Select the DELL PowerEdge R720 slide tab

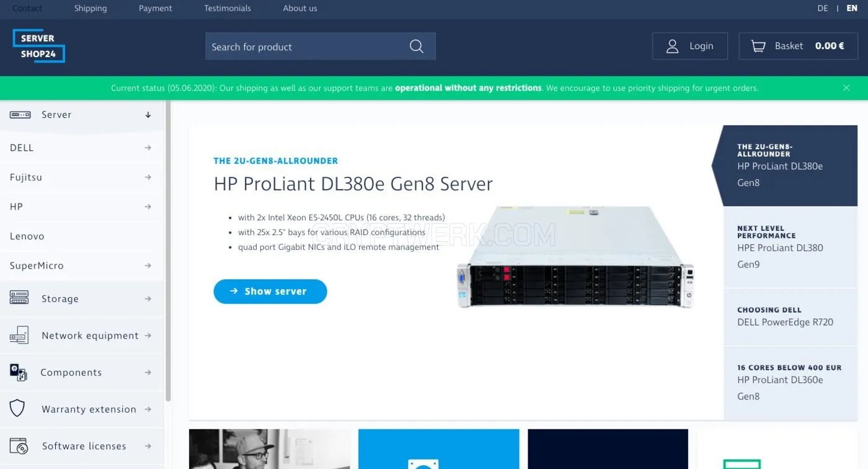790,316
